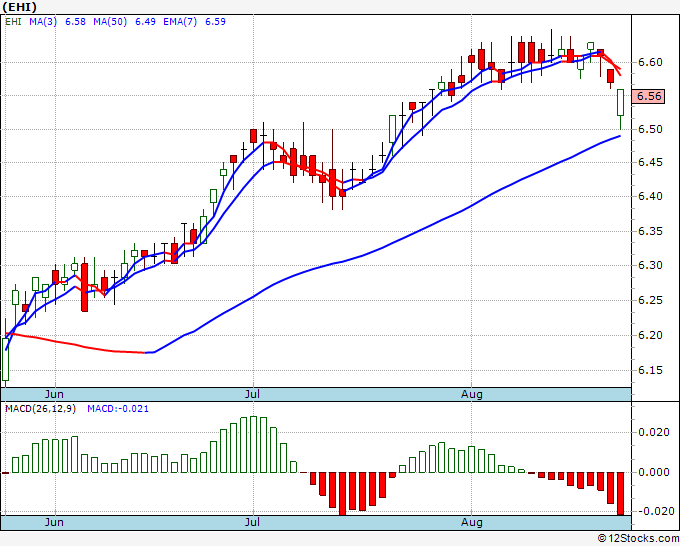Click the 6.20 price axis label
Viewport: 680px width, 546px height.
coord(650,335)
